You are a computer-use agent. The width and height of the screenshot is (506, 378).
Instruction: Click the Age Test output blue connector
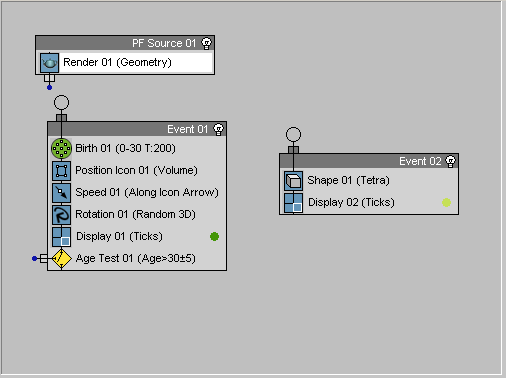pos(34,258)
